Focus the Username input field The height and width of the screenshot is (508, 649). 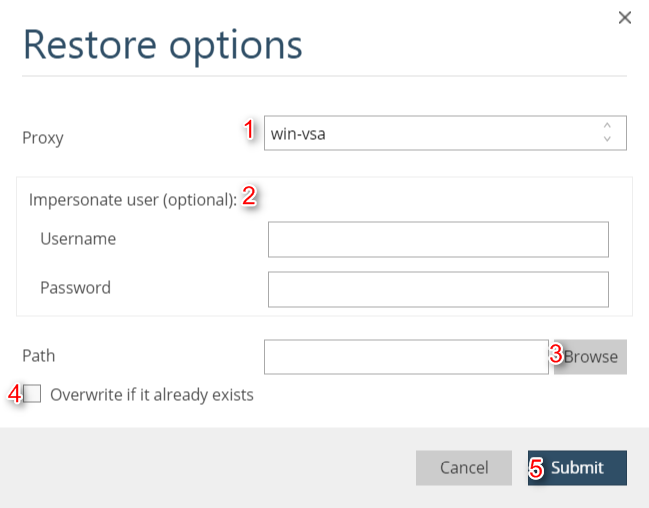438,240
